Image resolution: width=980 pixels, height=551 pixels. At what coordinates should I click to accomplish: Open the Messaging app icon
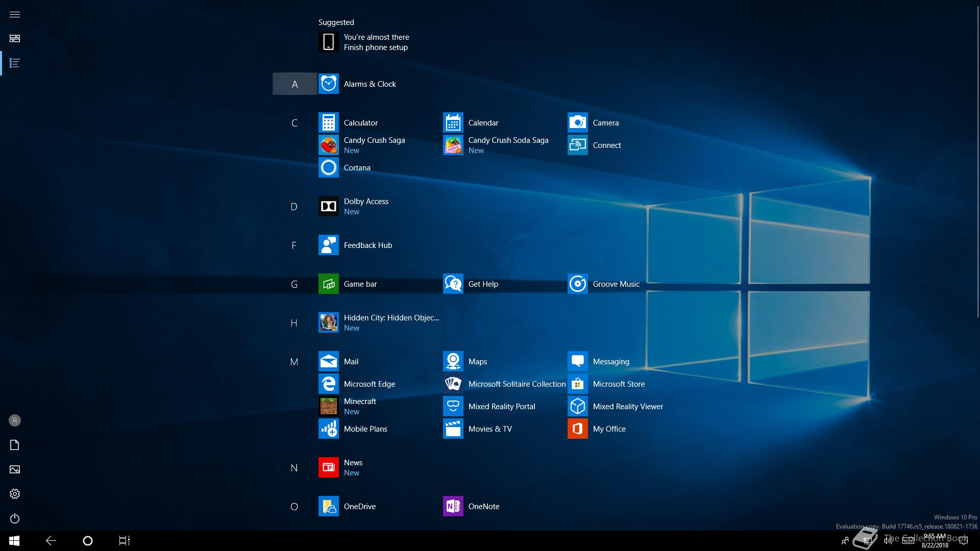577,361
